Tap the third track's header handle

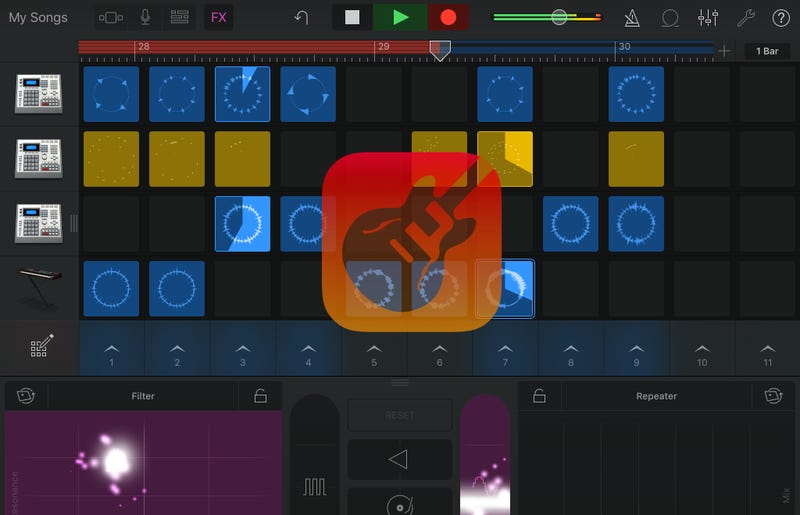point(74,224)
